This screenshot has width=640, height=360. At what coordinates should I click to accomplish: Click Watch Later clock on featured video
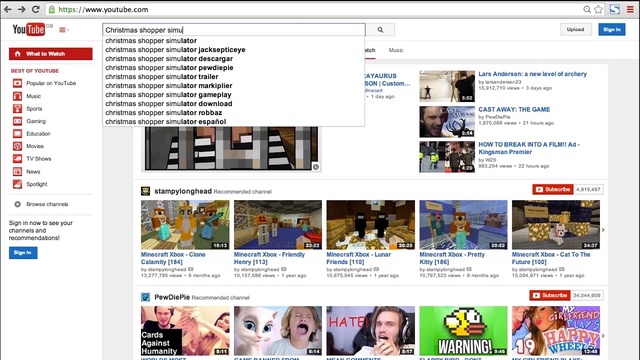tap(316, 167)
